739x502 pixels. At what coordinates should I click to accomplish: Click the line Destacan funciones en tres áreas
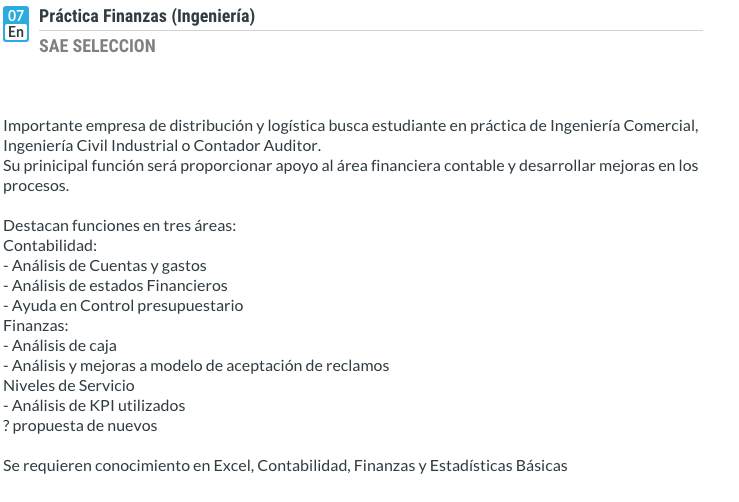(120, 226)
